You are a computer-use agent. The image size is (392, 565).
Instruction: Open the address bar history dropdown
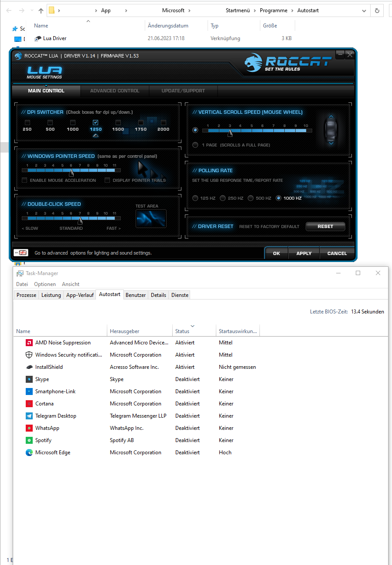[365, 10]
